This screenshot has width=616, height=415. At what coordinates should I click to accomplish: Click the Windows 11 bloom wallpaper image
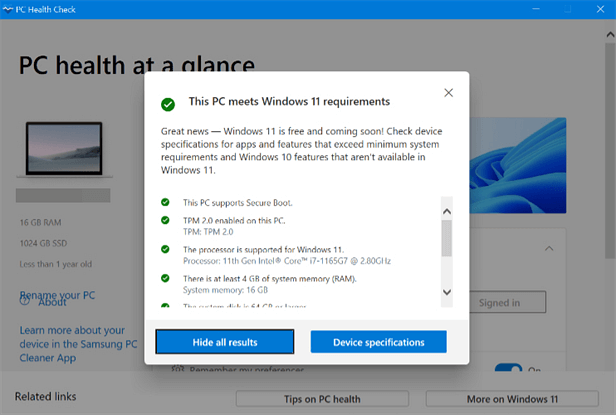point(518,165)
